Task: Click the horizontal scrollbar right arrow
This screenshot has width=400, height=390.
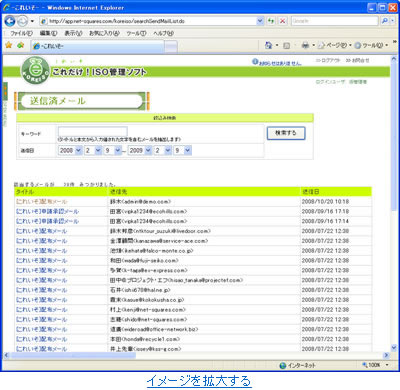Action: 386,355
